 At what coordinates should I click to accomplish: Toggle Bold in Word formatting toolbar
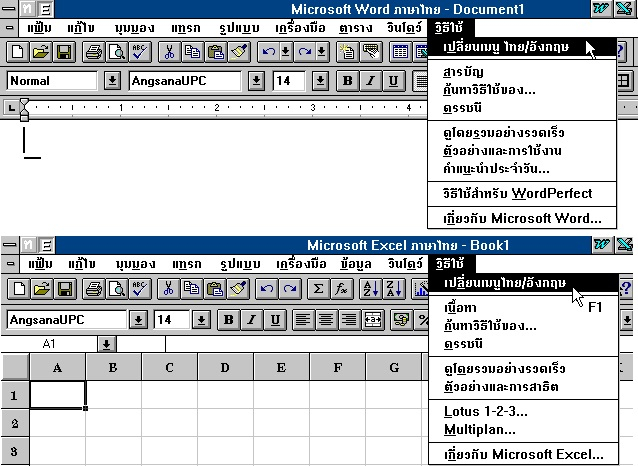point(348,81)
